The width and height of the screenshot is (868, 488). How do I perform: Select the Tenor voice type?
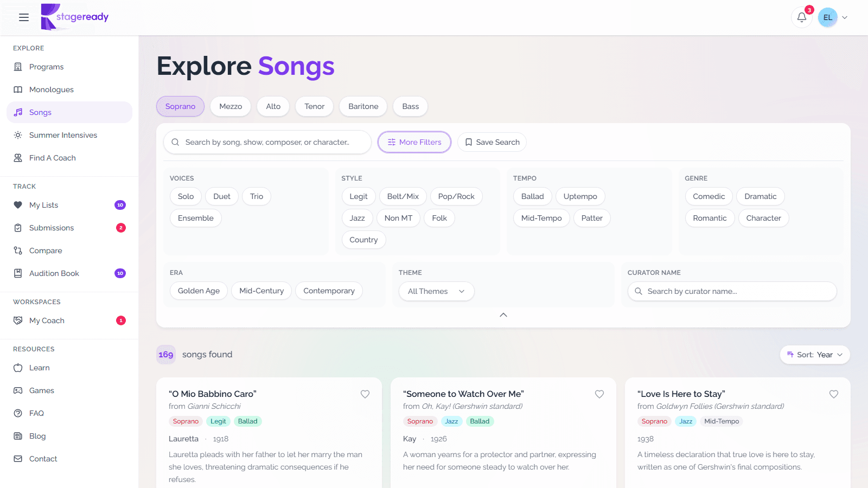click(315, 106)
